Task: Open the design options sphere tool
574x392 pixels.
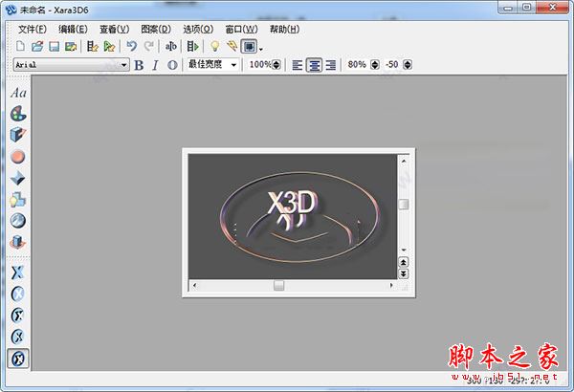Action: tap(18, 157)
